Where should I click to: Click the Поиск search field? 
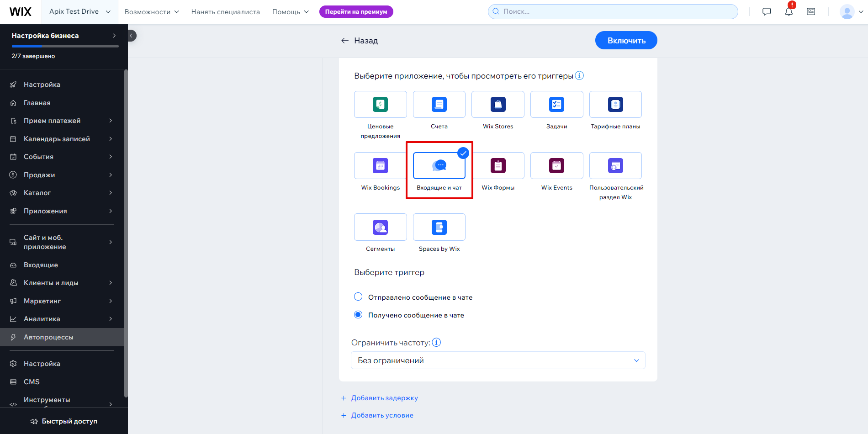(613, 12)
